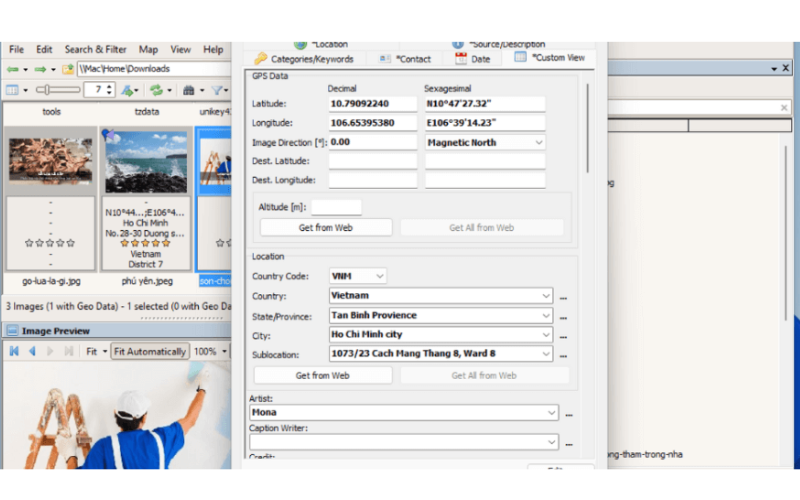Click star rating on go-lua-la-gi.jpg thumbnail
This screenshot has height=500, width=800.
(x=50, y=243)
